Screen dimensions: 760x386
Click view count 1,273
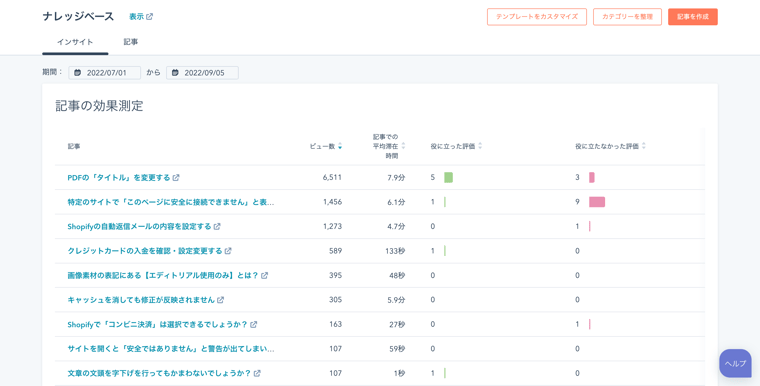(x=332, y=226)
